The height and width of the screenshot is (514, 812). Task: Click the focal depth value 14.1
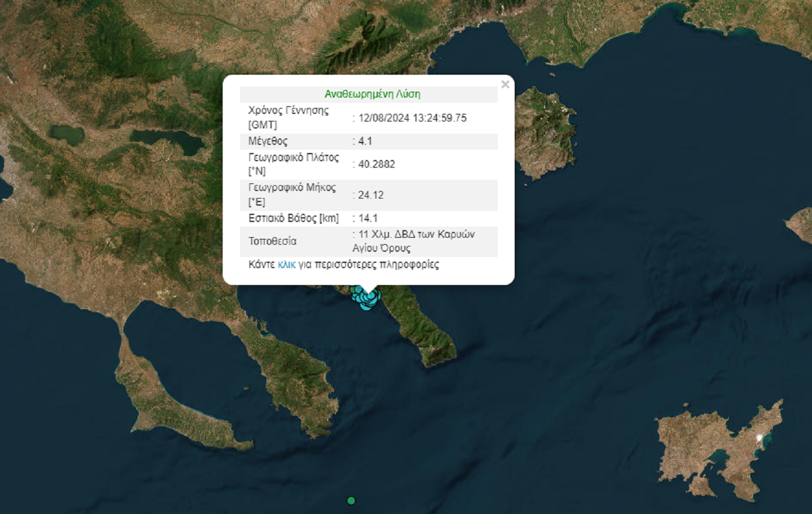(x=368, y=218)
